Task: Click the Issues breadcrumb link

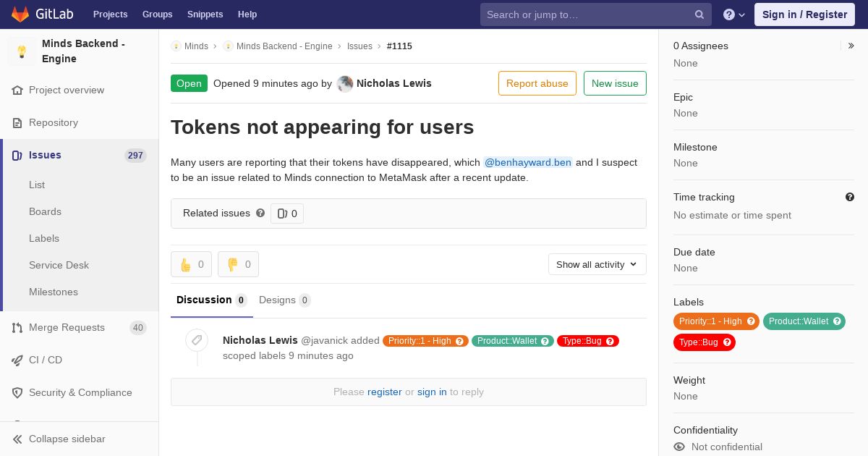Action: [359, 46]
